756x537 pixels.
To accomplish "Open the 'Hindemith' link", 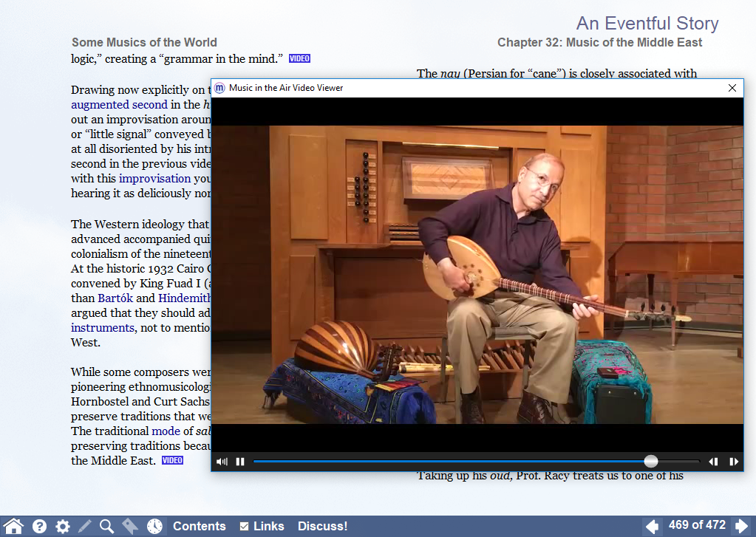I will click(x=185, y=298).
